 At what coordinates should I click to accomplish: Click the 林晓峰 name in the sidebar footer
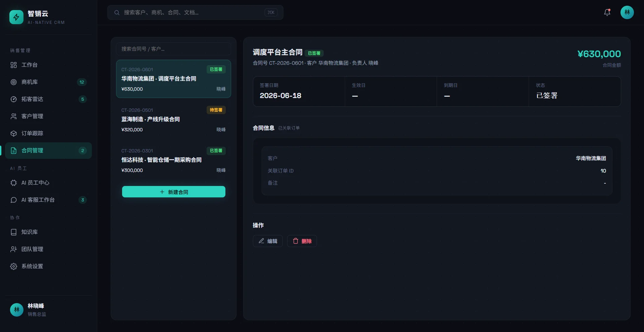(x=36, y=306)
